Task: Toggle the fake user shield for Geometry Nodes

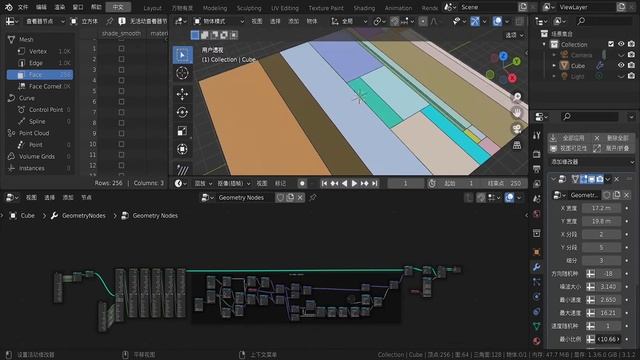Action: point(280,198)
